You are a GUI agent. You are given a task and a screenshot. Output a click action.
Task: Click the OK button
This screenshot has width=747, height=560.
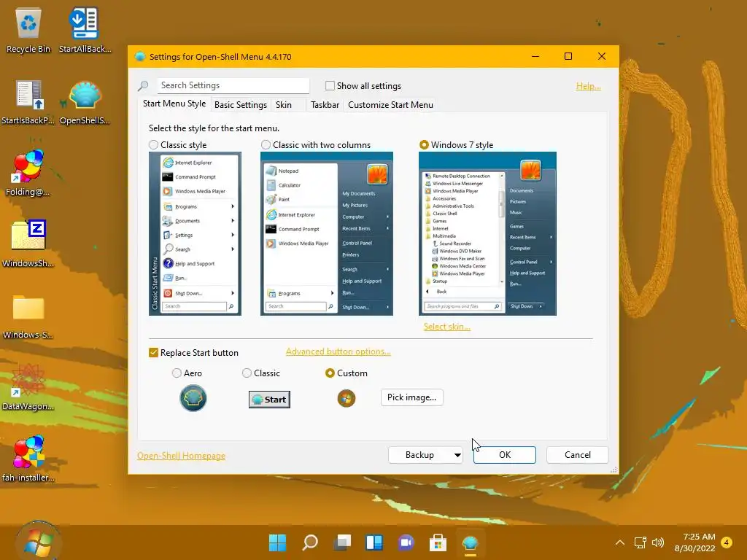click(x=505, y=455)
